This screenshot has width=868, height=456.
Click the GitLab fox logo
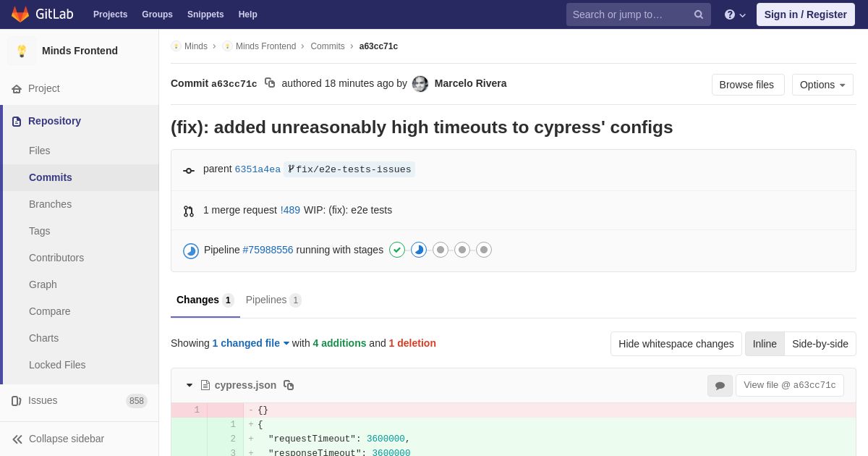click(x=20, y=14)
